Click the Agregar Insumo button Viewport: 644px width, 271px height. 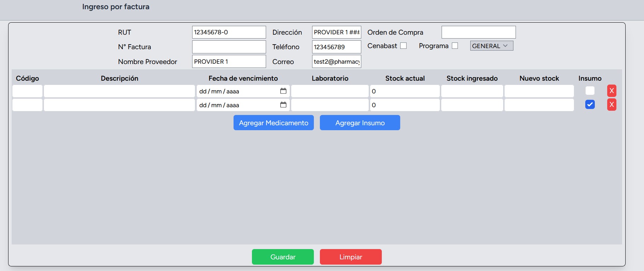[x=360, y=123]
